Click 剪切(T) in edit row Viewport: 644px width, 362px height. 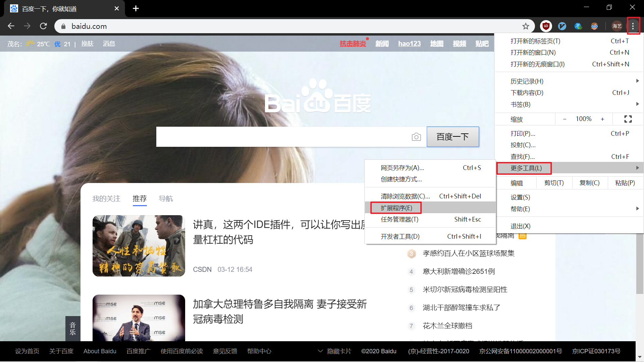tap(554, 183)
